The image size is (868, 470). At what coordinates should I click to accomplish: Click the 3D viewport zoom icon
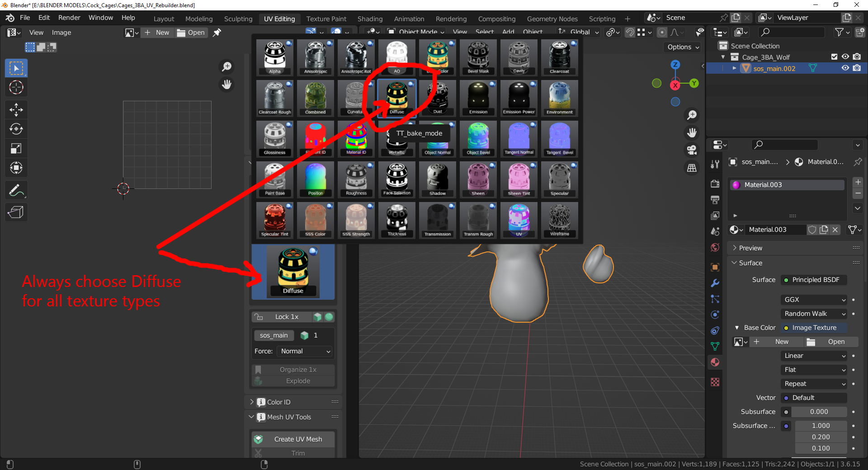point(692,115)
